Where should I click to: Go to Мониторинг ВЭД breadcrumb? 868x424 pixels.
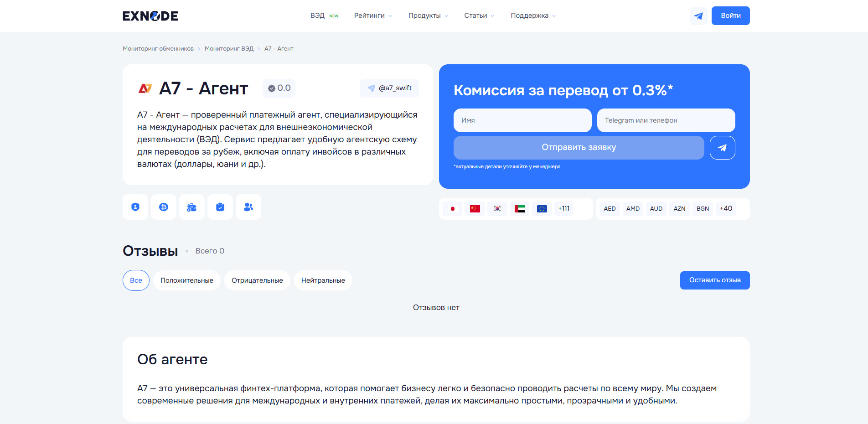(229, 49)
